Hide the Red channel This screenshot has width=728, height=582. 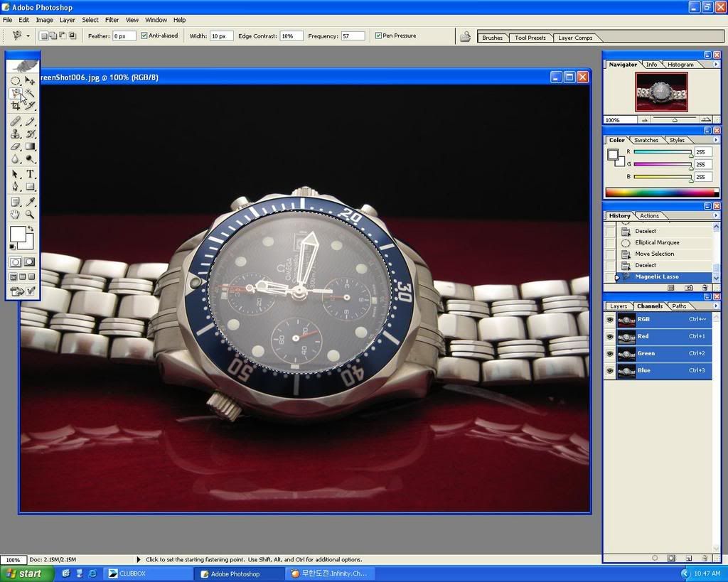click(x=609, y=337)
